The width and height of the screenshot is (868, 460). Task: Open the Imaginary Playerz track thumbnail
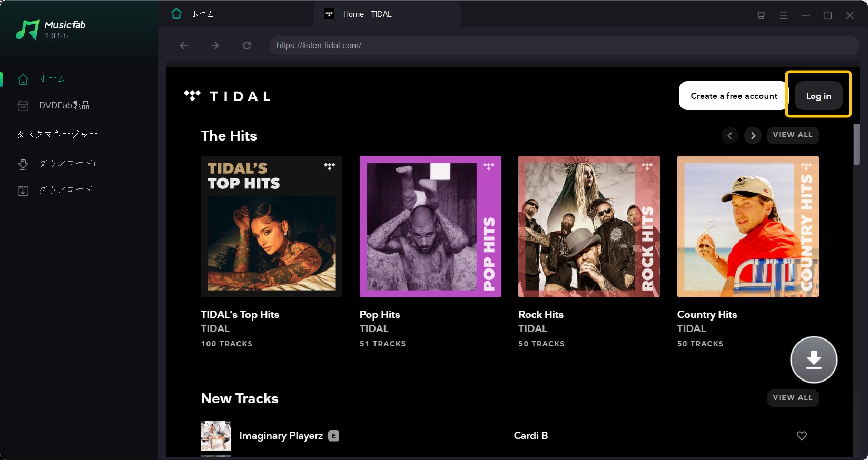click(215, 435)
